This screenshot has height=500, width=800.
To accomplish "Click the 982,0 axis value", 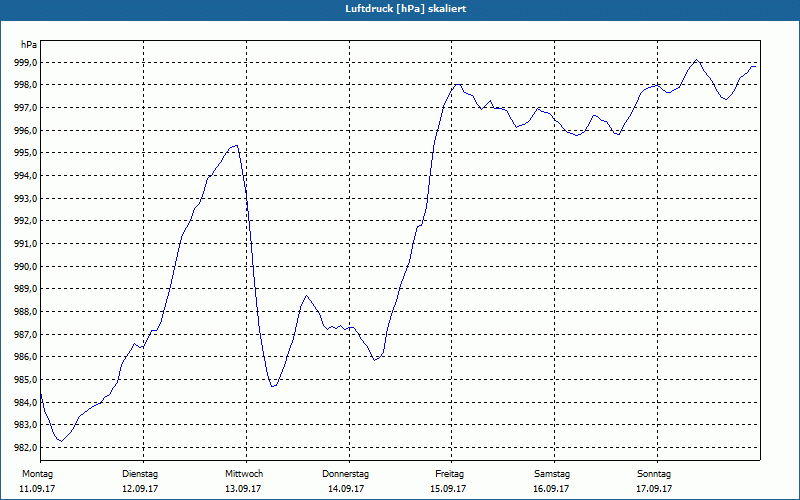I will (x=28, y=447).
